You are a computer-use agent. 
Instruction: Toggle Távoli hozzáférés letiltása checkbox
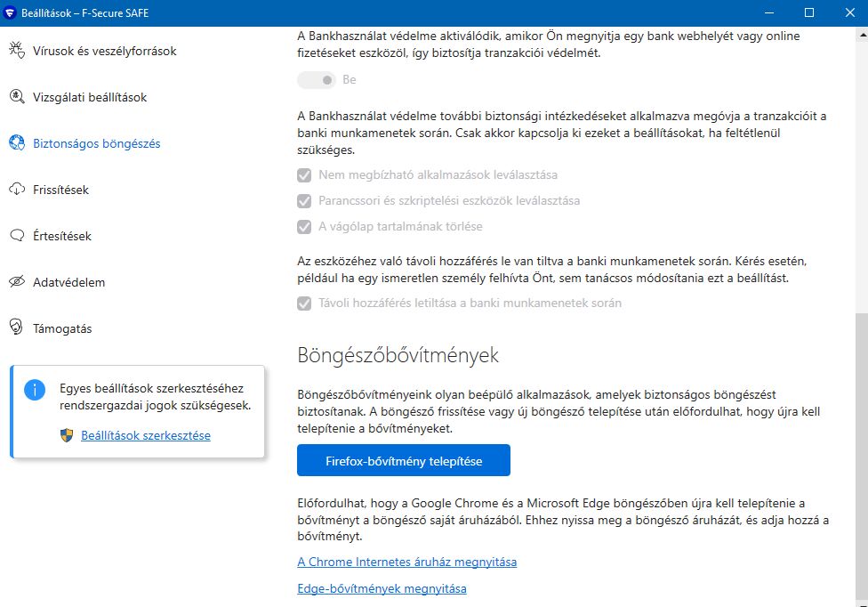click(304, 303)
